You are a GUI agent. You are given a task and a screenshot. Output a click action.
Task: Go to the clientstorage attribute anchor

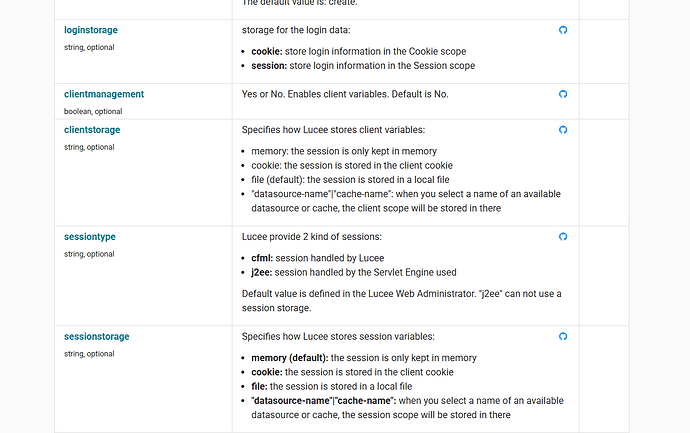(x=92, y=130)
